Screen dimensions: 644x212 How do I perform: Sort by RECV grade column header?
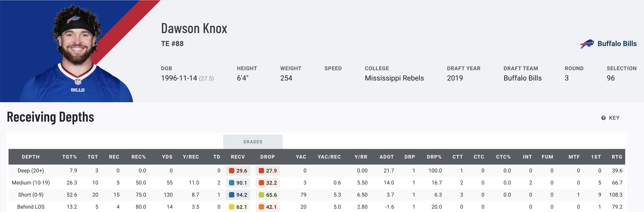pyautogui.click(x=237, y=157)
